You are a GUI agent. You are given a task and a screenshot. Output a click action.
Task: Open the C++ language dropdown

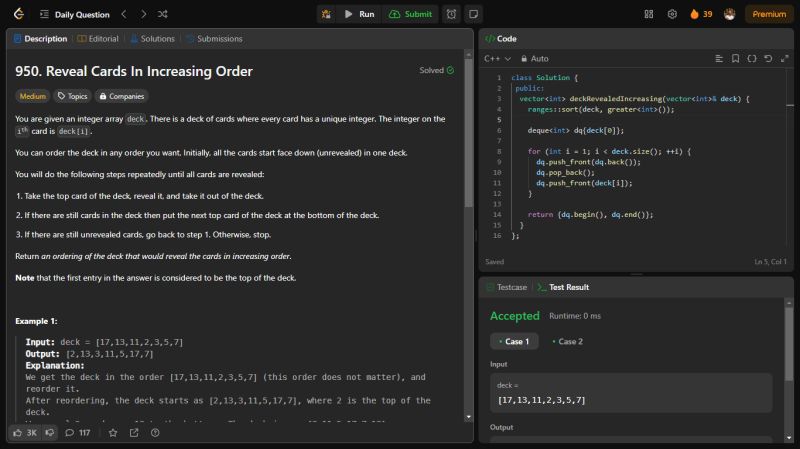point(498,59)
